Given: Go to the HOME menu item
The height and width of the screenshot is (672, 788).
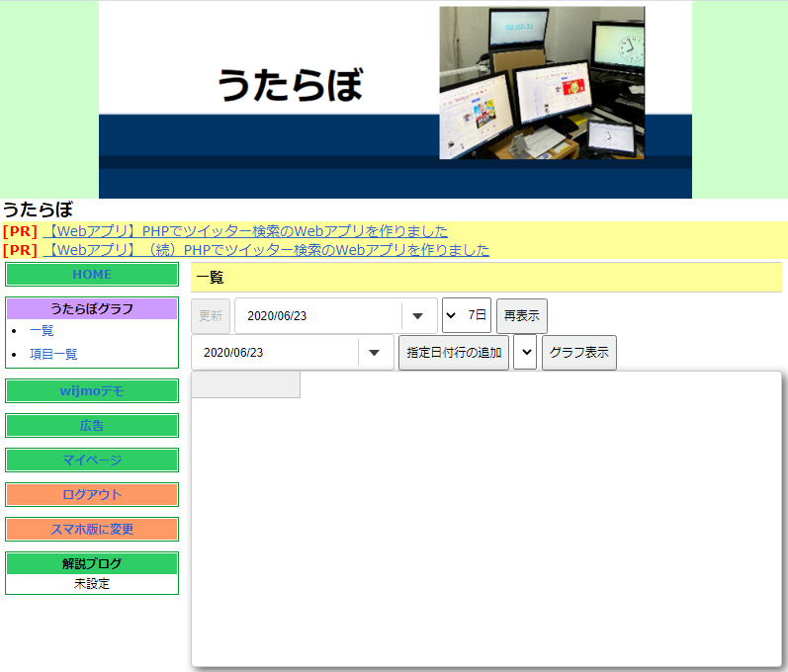Looking at the screenshot, I should 92,274.
